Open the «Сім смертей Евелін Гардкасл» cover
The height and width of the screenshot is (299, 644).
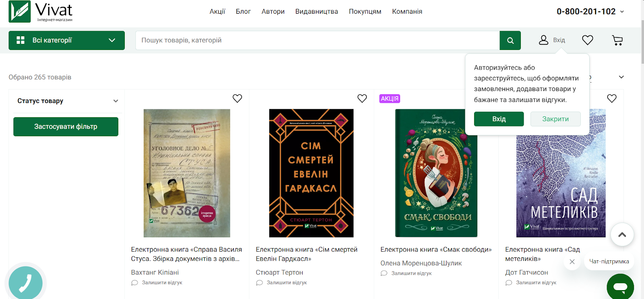[x=311, y=173]
